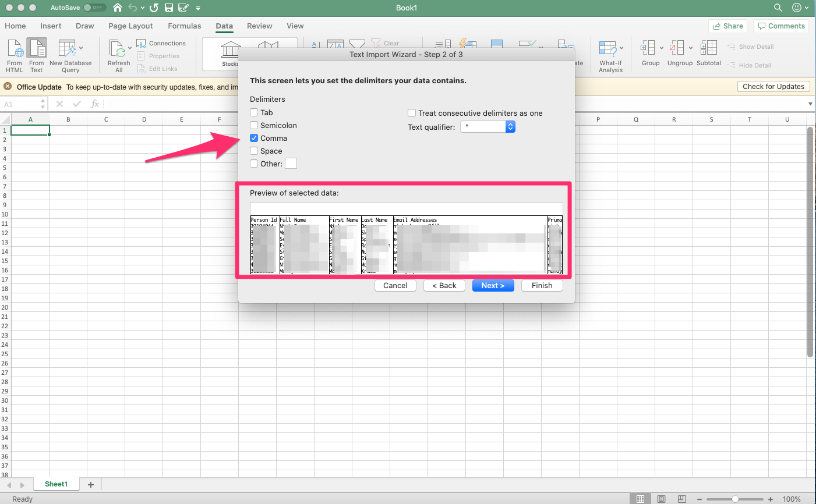Open the Review ribbon tab

[259, 26]
